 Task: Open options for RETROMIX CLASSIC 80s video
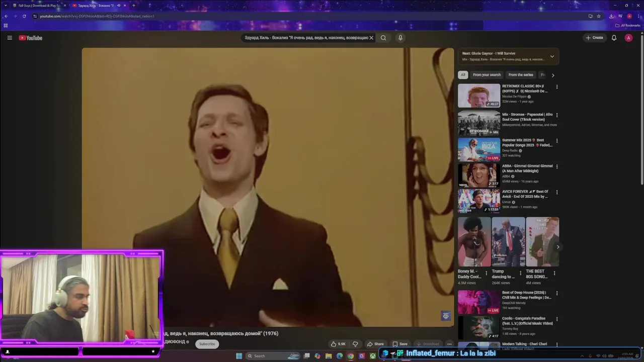[556, 87]
